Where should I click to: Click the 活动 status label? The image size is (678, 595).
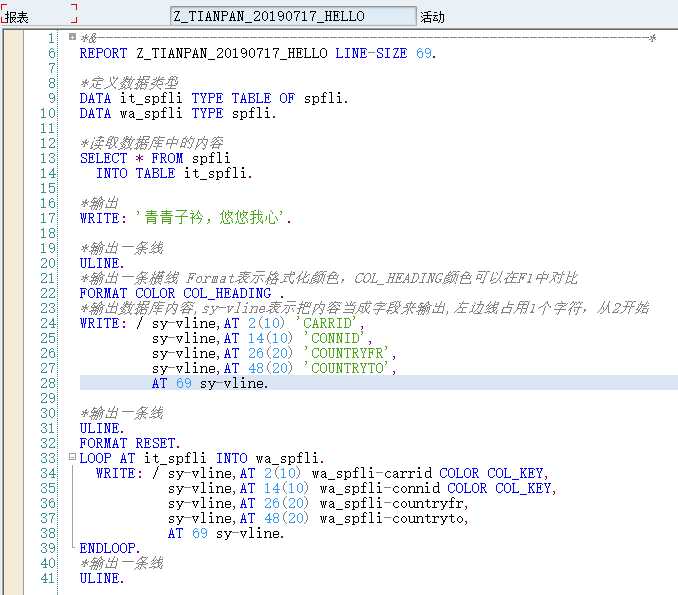pos(432,17)
